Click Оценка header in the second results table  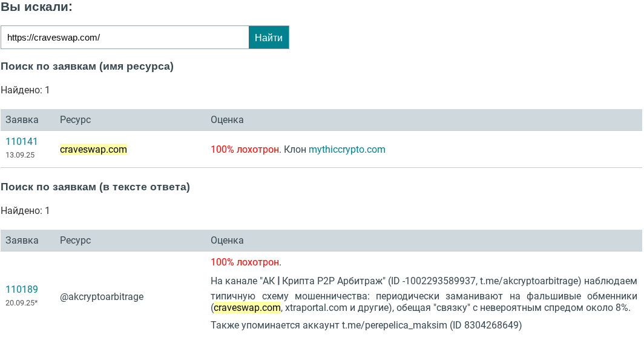click(x=227, y=241)
